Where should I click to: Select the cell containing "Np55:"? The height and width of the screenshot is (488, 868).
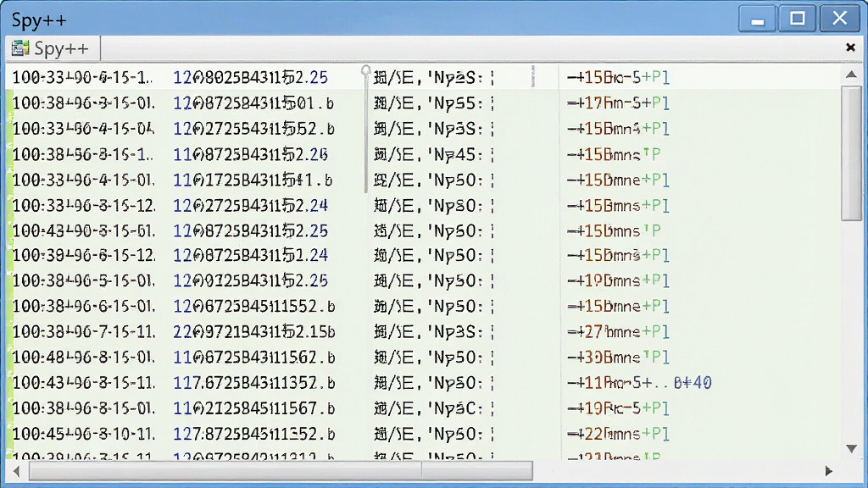tap(434, 103)
